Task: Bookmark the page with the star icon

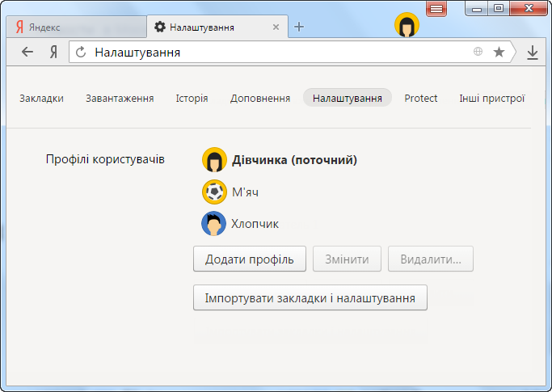Action: coord(499,52)
